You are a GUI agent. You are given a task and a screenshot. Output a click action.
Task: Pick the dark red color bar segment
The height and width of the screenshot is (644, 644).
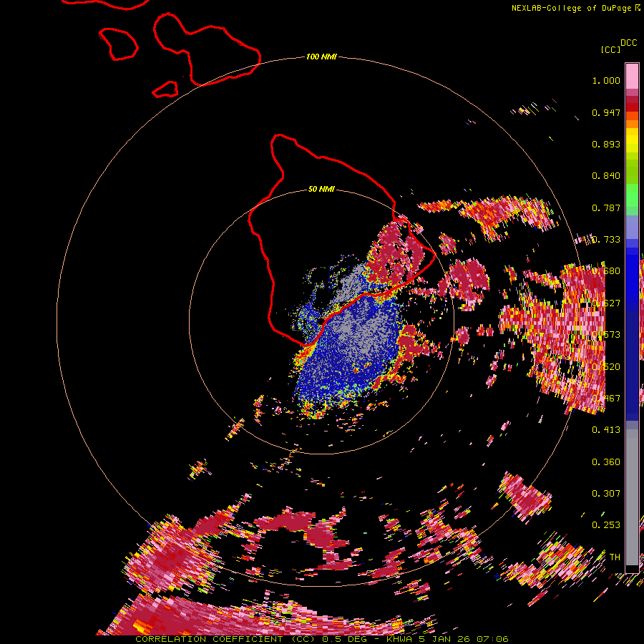[632, 99]
